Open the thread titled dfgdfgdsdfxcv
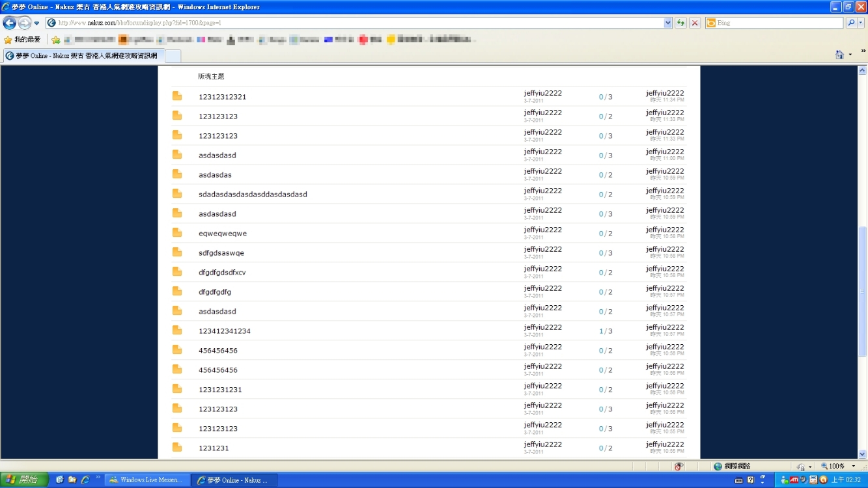Image resolution: width=868 pixels, height=488 pixels. coord(222,273)
